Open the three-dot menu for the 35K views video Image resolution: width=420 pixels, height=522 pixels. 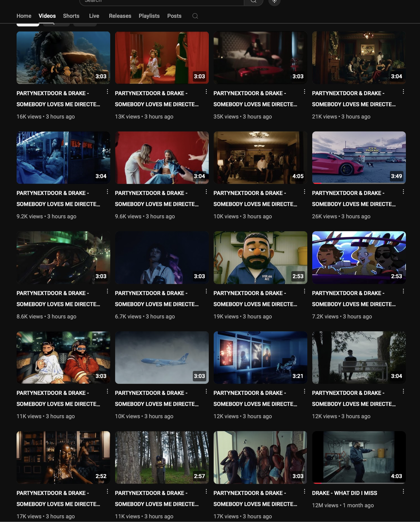pyautogui.click(x=304, y=92)
